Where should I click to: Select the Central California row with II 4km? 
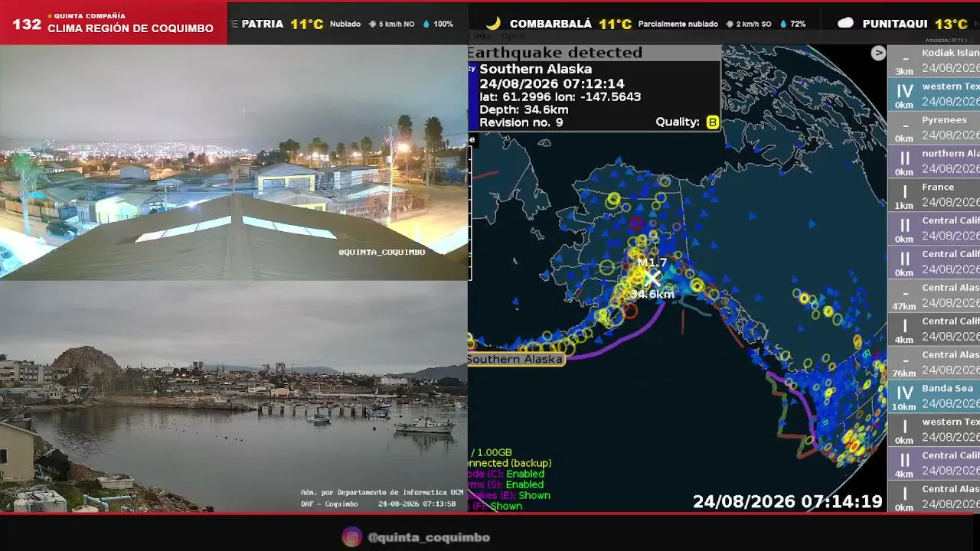click(934, 464)
